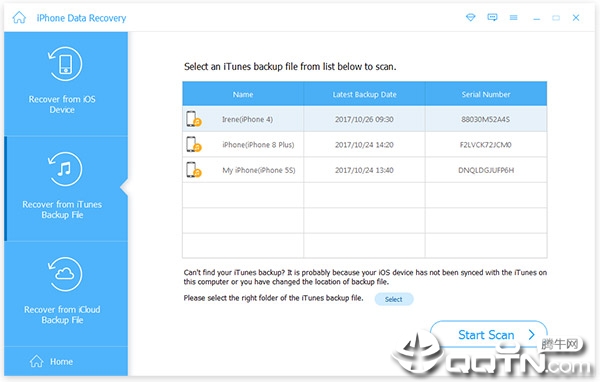Open the feedback chat icon

[x=492, y=17]
